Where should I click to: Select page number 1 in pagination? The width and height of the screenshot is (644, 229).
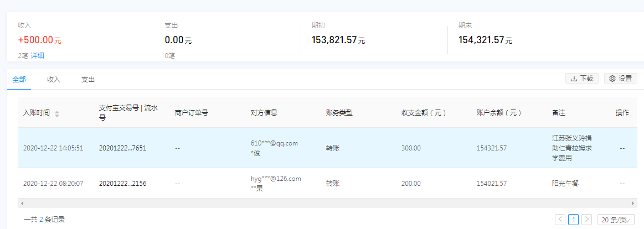(574, 220)
